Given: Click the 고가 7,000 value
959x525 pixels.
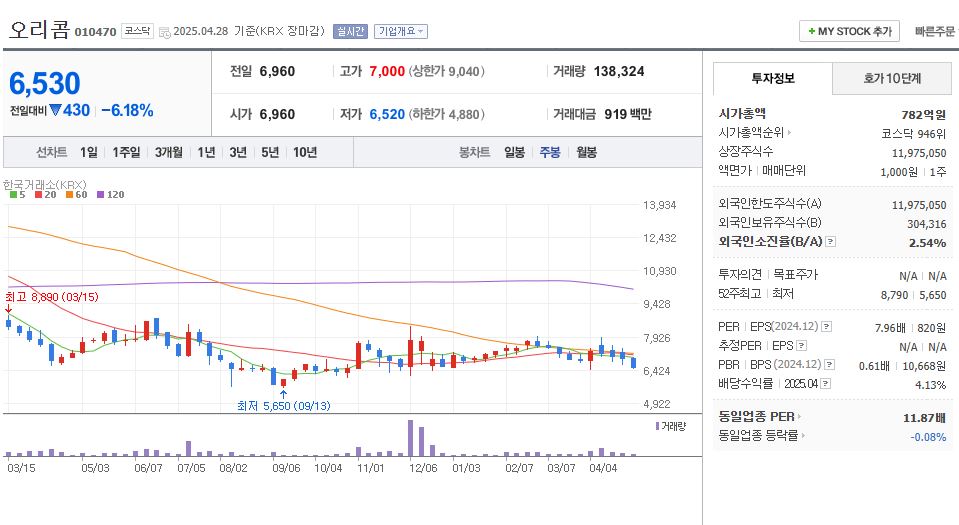Looking at the screenshot, I should tap(387, 72).
